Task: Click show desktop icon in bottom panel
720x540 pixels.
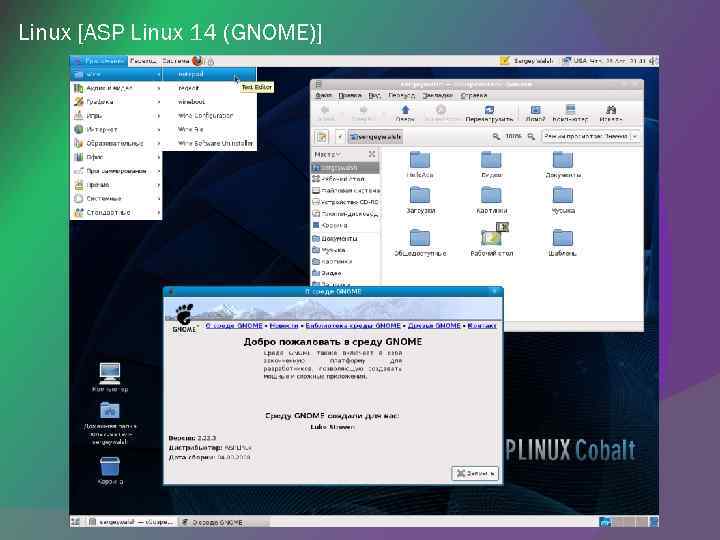Action: coord(75,522)
